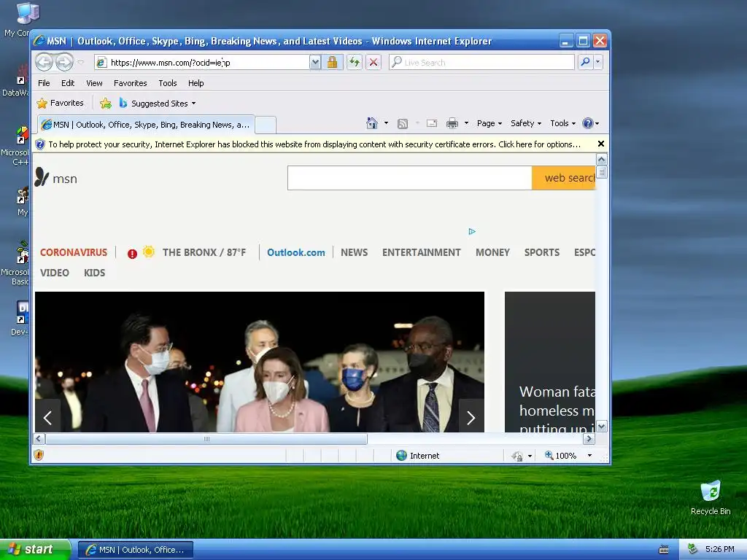Open the SPORTS section link
The image size is (747, 560).
(542, 252)
